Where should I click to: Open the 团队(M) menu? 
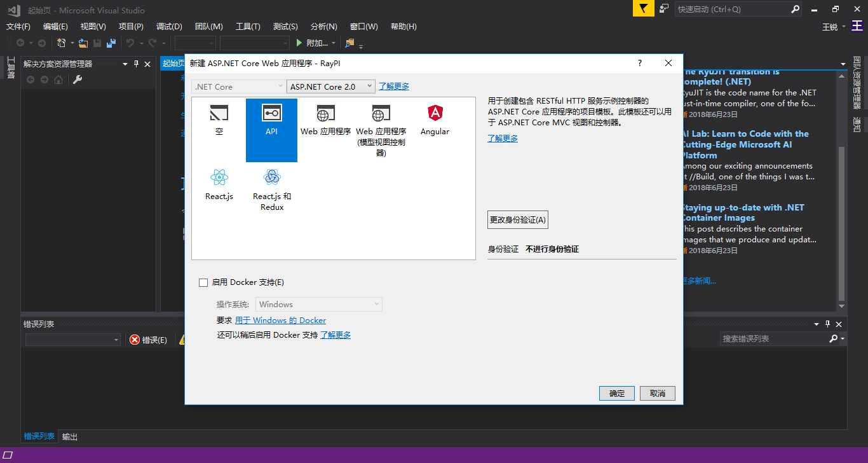(x=208, y=26)
